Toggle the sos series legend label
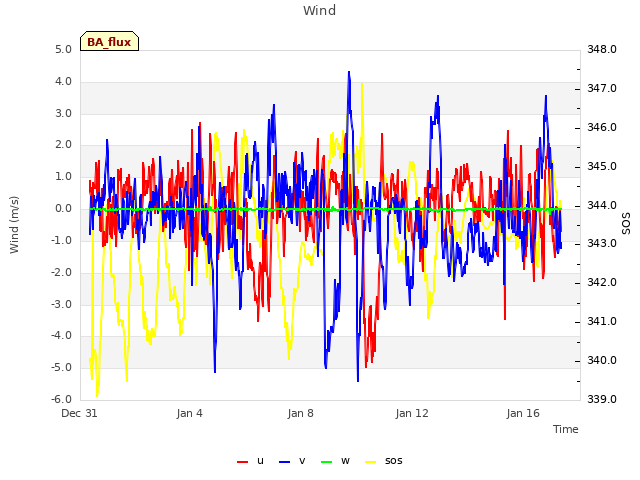The width and height of the screenshot is (640, 480). click(x=393, y=460)
